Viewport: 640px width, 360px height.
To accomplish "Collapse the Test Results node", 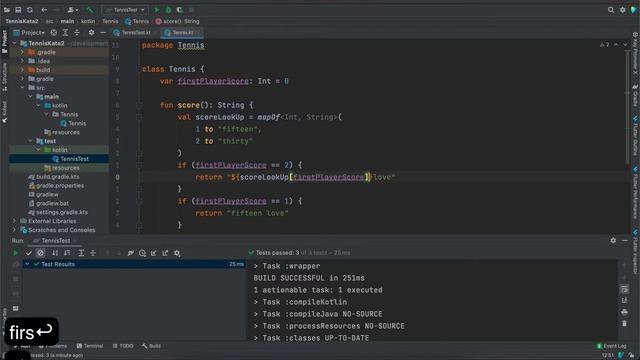I will [27, 264].
